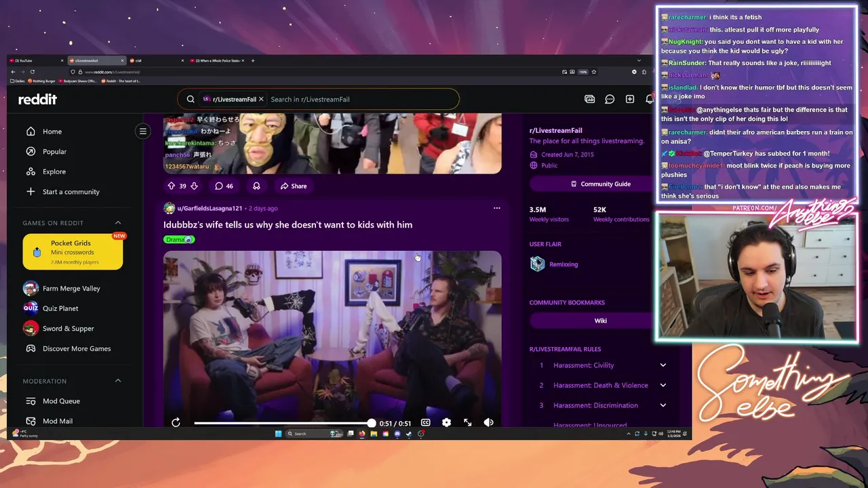The height and width of the screenshot is (488, 868).
Task: Open a new browser tab with plus button
Action: 253,60
